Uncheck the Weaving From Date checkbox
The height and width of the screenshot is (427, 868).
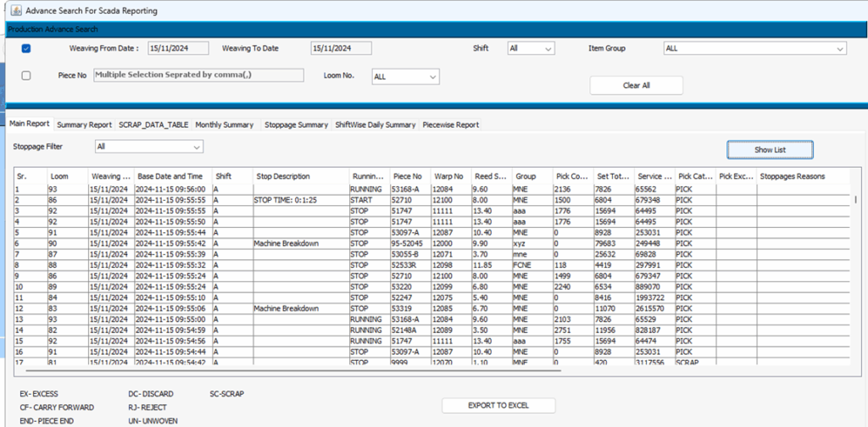(x=26, y=49)
